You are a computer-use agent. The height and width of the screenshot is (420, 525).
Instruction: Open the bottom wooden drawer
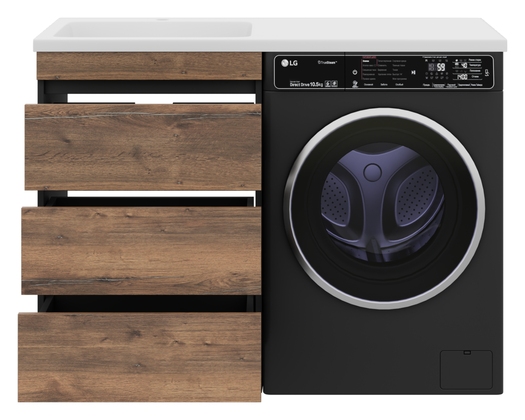pyautogui.click(x=139, y=357)
